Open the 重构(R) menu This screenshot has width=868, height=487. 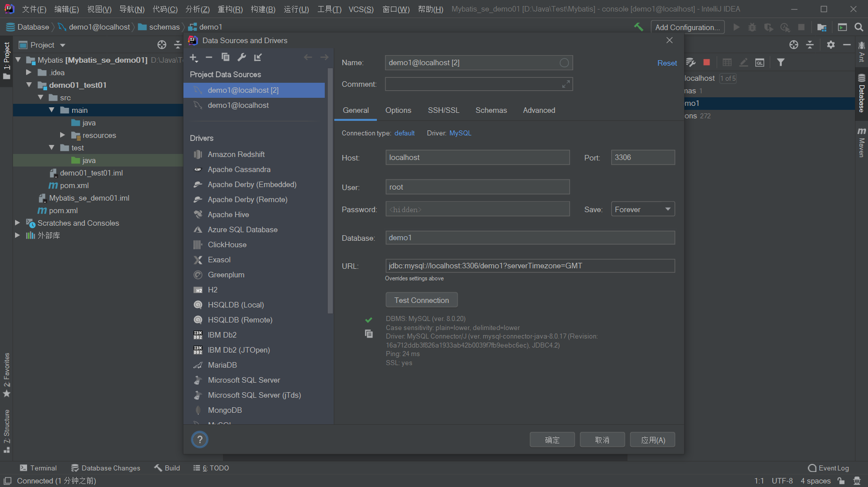click(230, 10)
